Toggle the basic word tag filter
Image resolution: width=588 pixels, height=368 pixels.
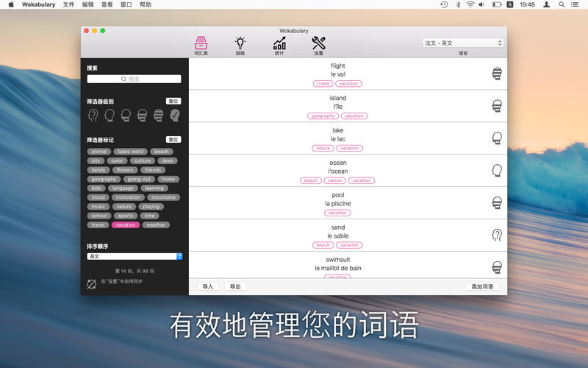[130, 152]
